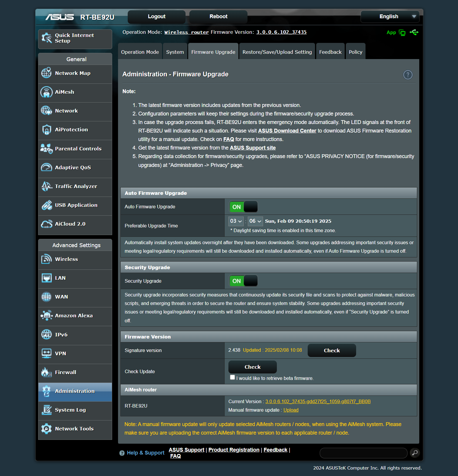Click the Upload manual firmware link

pos(291,410)
